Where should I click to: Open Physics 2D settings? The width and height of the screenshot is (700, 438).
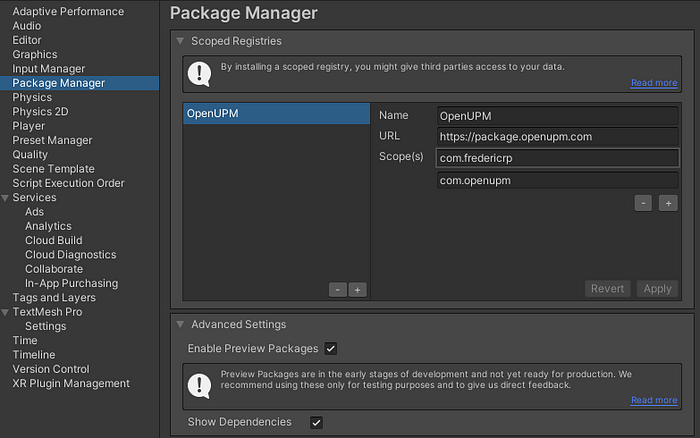40,112
